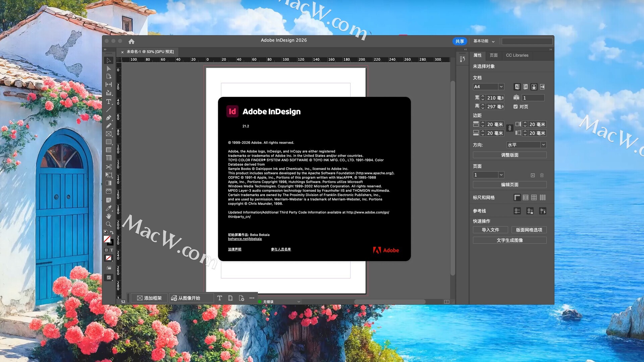This screenshot has height=362, width=644.
Task: Open the 水平 direction dropdown
Action: [x=543, y=145]
